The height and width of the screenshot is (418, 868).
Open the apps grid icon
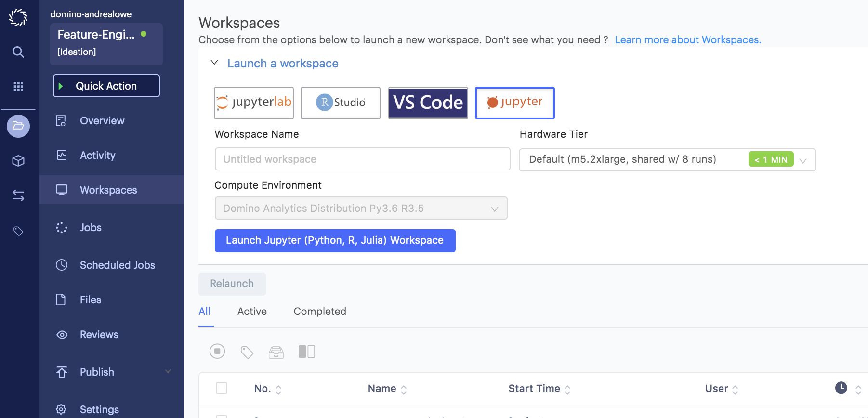point(18,87)
